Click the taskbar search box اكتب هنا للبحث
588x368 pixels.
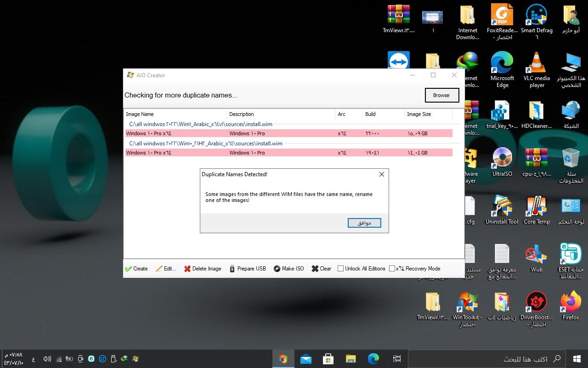487,359
